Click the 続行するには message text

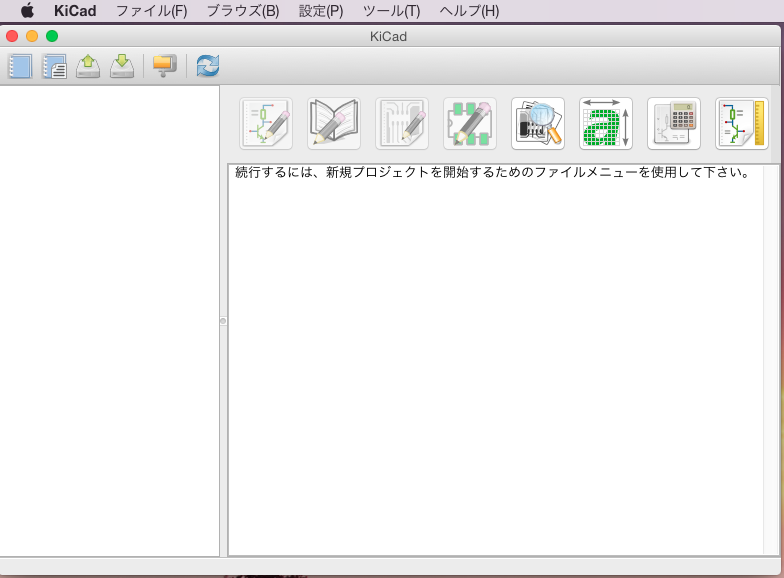click(493, 172)
